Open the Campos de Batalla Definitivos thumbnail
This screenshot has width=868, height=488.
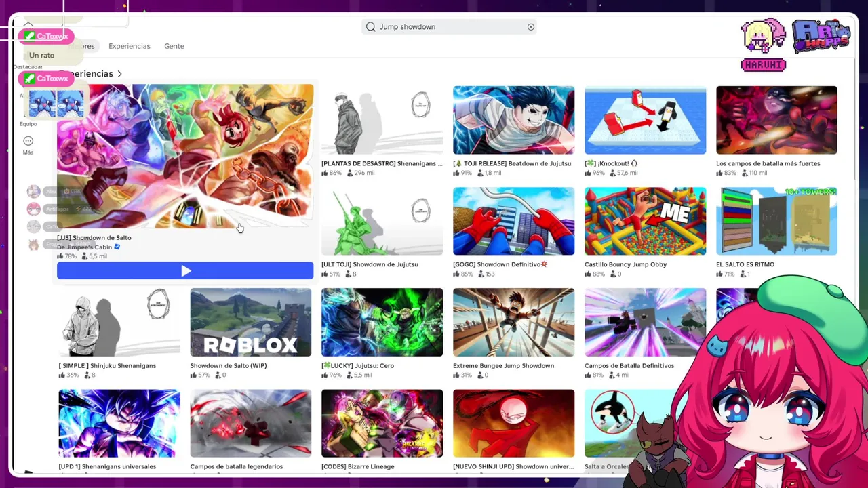pyautogui.click(x=645, y=322)
